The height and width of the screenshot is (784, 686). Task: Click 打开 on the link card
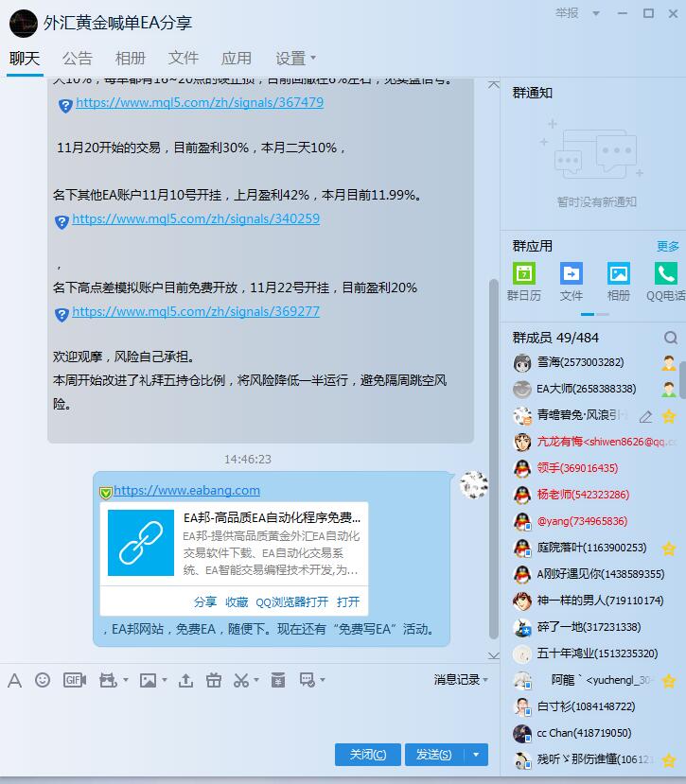pos(348,602)
